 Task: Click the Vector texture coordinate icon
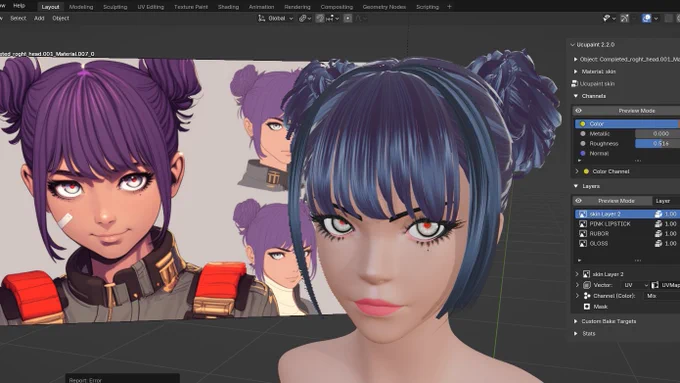587,285
